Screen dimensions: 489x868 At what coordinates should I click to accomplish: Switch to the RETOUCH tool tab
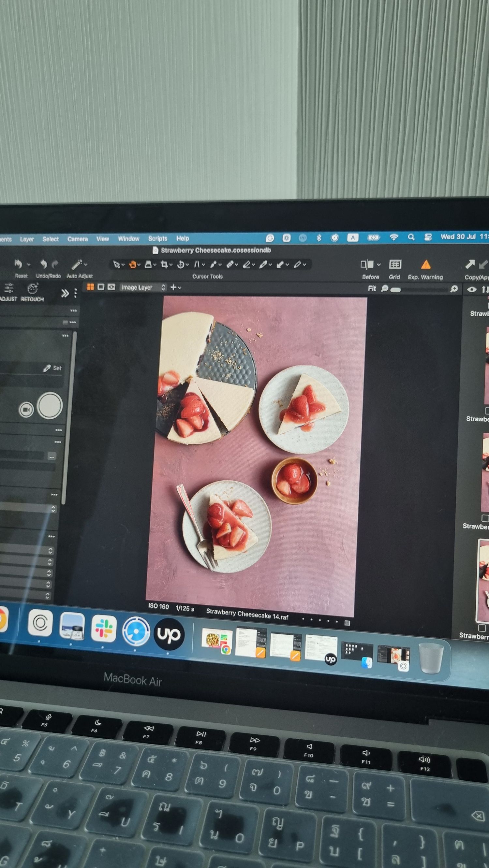tap(32, 293)
